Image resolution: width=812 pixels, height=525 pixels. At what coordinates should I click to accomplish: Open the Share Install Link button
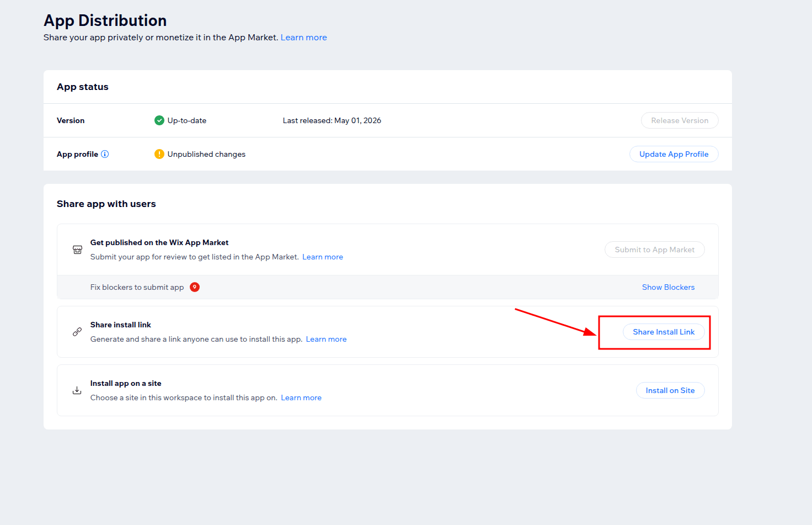[664, 332]
